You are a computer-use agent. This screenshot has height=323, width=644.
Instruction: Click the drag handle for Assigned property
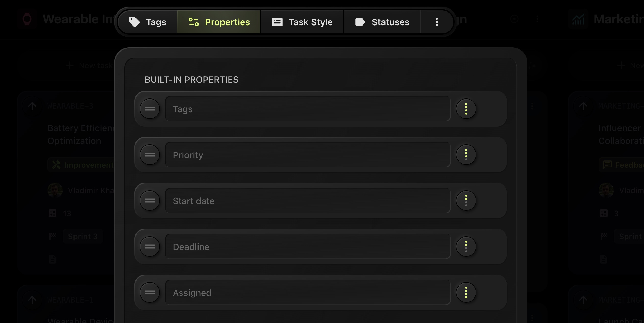click(150, 293)
